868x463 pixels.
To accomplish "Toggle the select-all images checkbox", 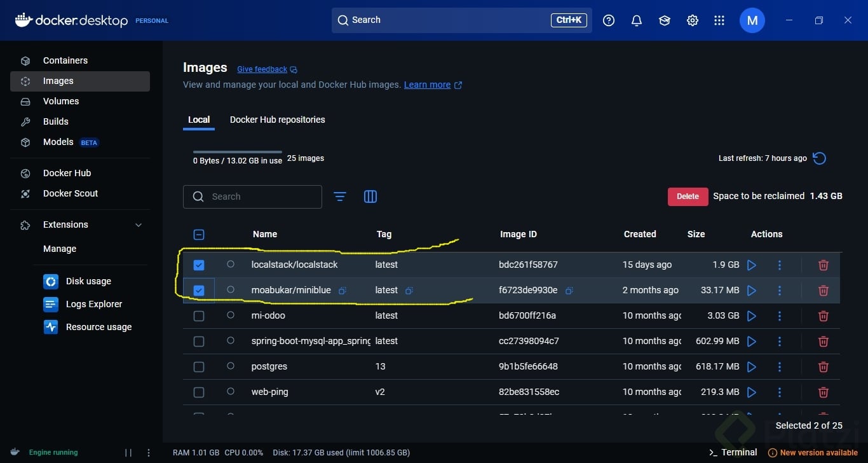I will [x=199, y=234].
